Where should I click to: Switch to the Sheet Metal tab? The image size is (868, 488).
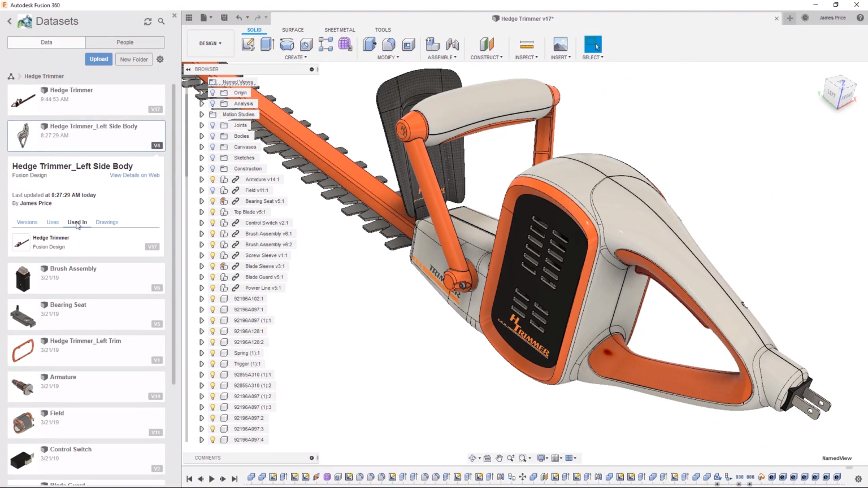[340, 30]
